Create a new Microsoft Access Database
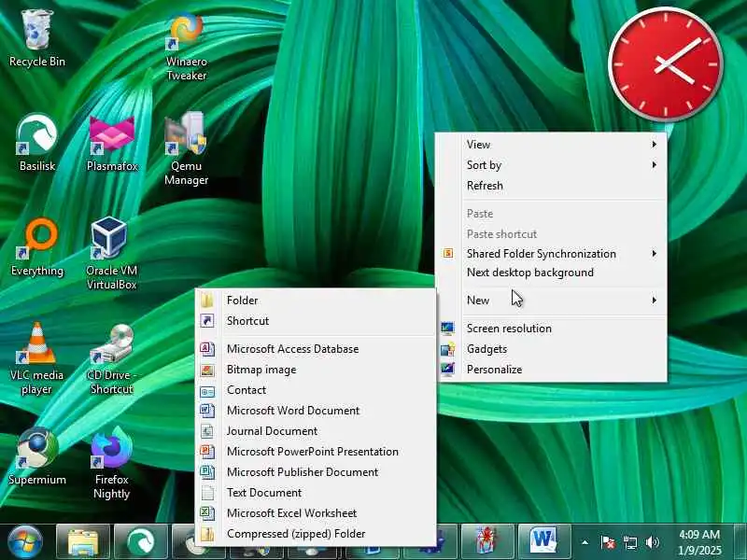Screen dimensions: 747x560 [316, 348]
